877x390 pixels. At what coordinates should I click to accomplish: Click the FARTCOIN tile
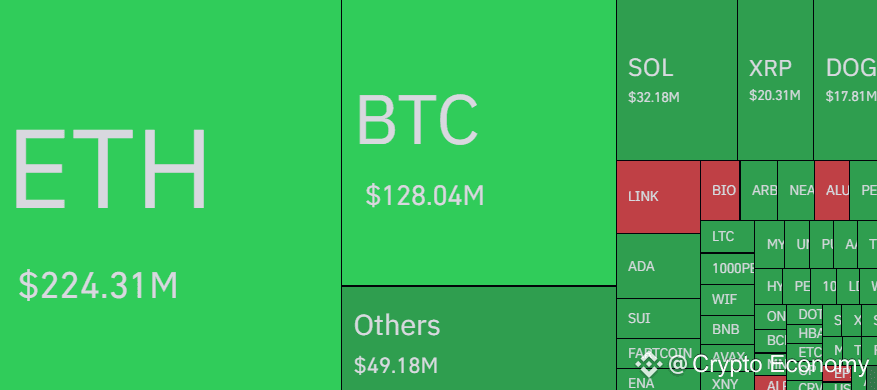coord(658,353)
